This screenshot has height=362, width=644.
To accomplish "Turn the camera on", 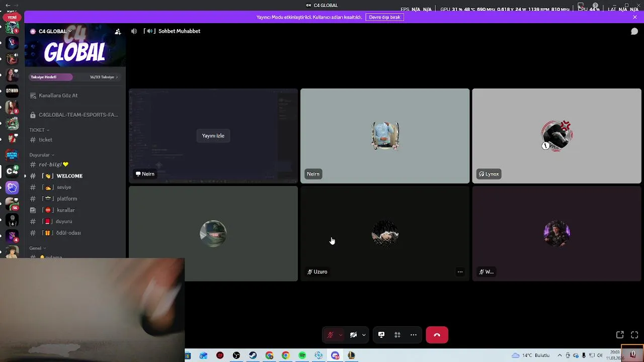I will [354, 335].
